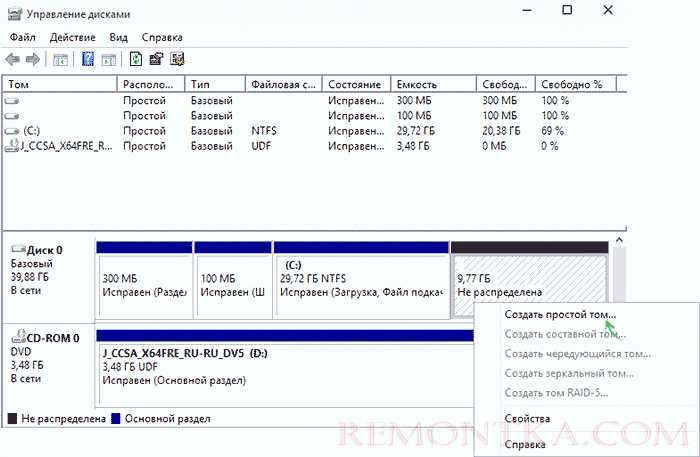Sort by the Том column header

point(60,84)
